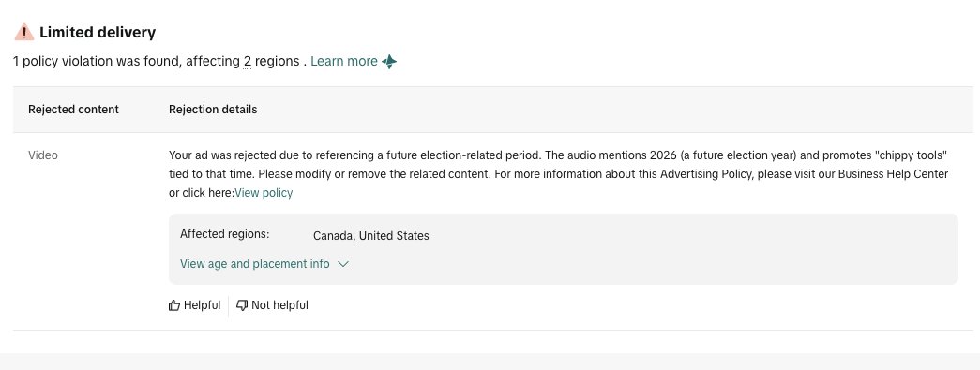Click the sparkle icon next to Learn more
Screen dimensions: 980x370
pos(389,62)
